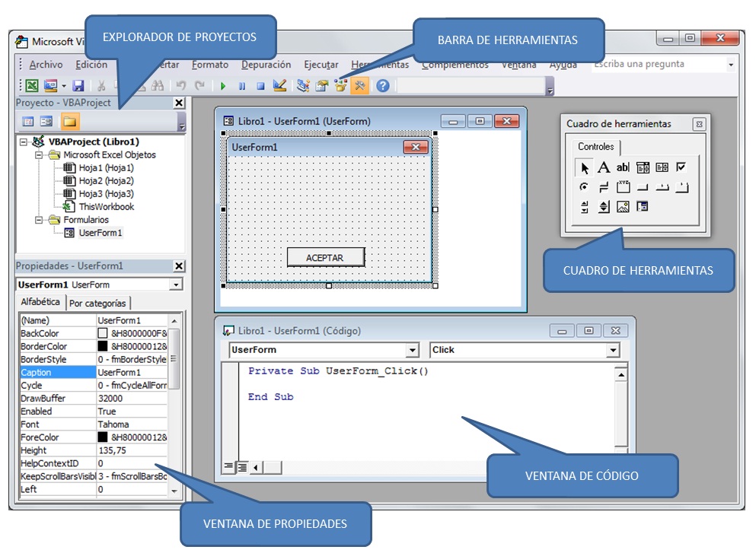Collapse the Formularios folder node
This screenshot has width=756, height=553.
(x=39, y=220)
